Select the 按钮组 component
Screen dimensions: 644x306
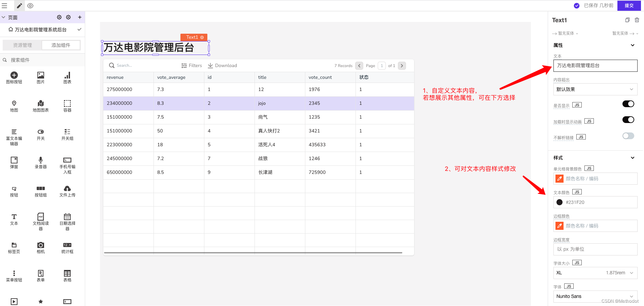click(x=41, y=191)
